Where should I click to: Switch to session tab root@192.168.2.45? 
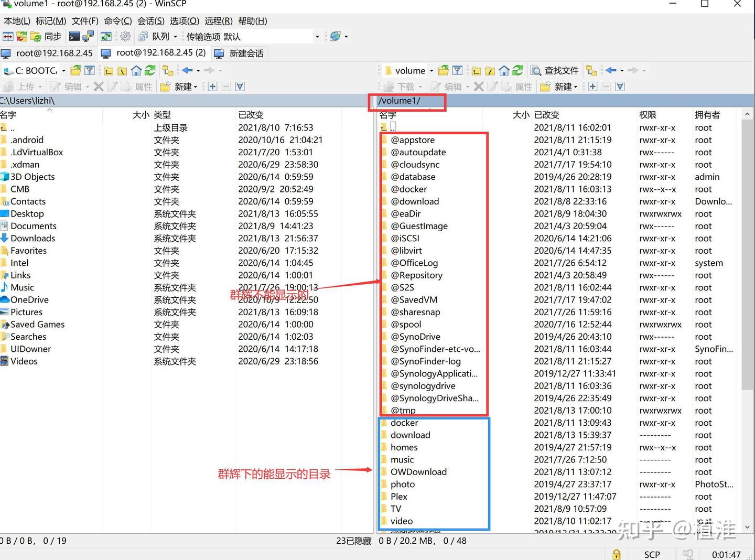(x=48, y=53)
